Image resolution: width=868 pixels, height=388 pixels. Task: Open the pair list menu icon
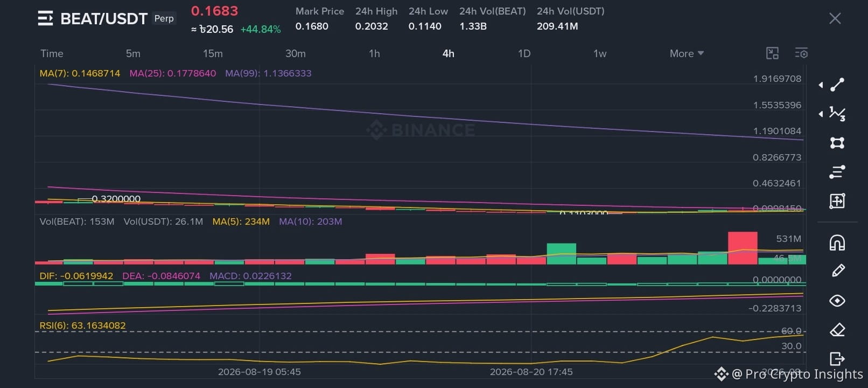pyautogui.click(x=45, y=18)
